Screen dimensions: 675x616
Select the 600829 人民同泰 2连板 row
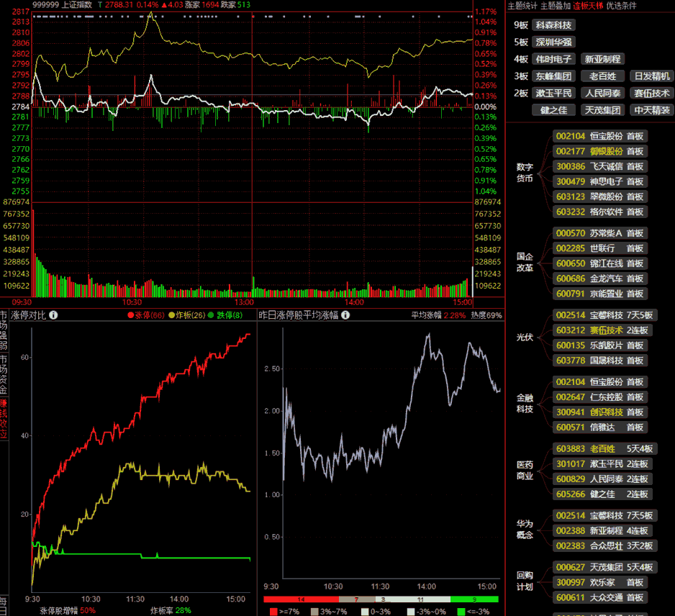[x=603, y=479]
